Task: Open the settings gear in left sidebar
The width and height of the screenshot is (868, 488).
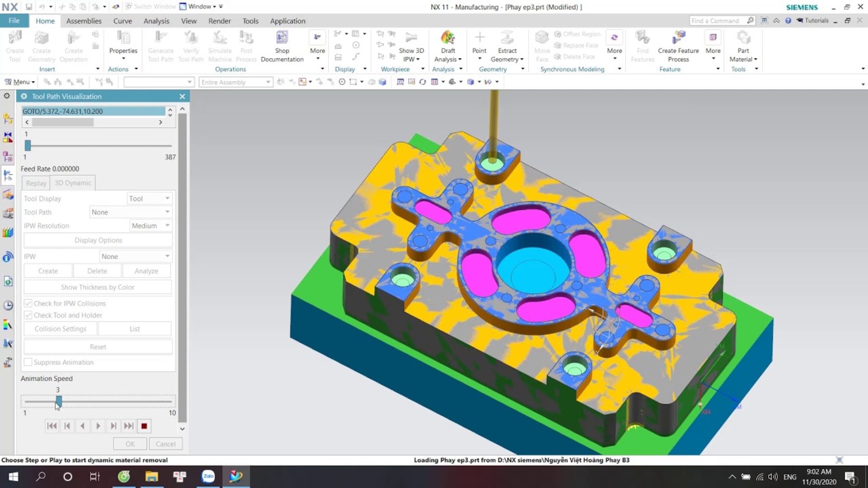Action: (7, 96)
